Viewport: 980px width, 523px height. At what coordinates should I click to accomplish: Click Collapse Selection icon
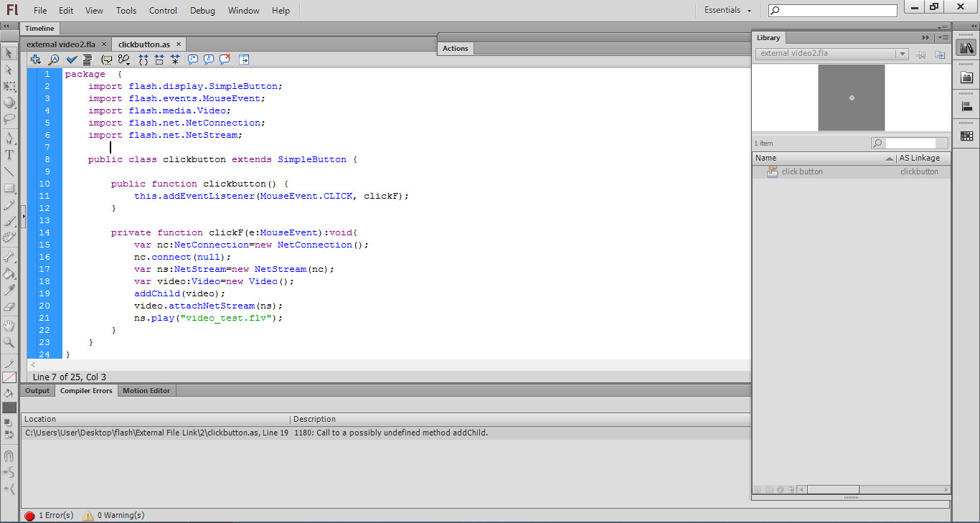click(159, 60)
